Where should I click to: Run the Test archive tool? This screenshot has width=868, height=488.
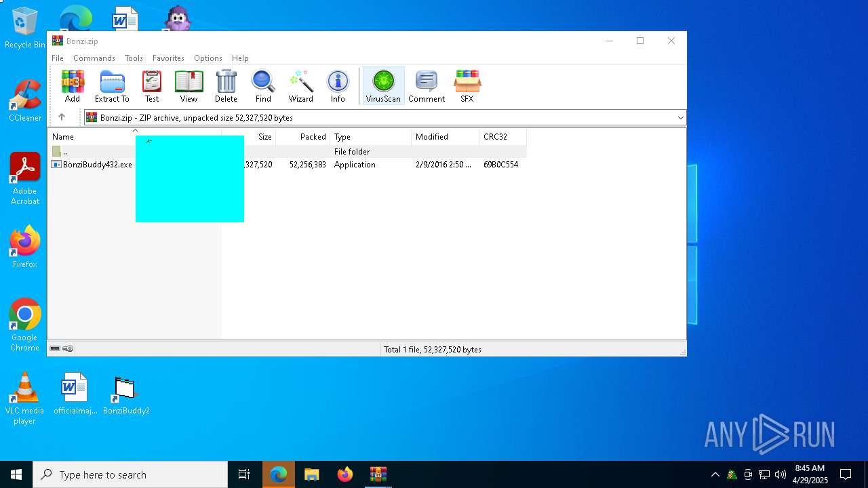point(152,86)
